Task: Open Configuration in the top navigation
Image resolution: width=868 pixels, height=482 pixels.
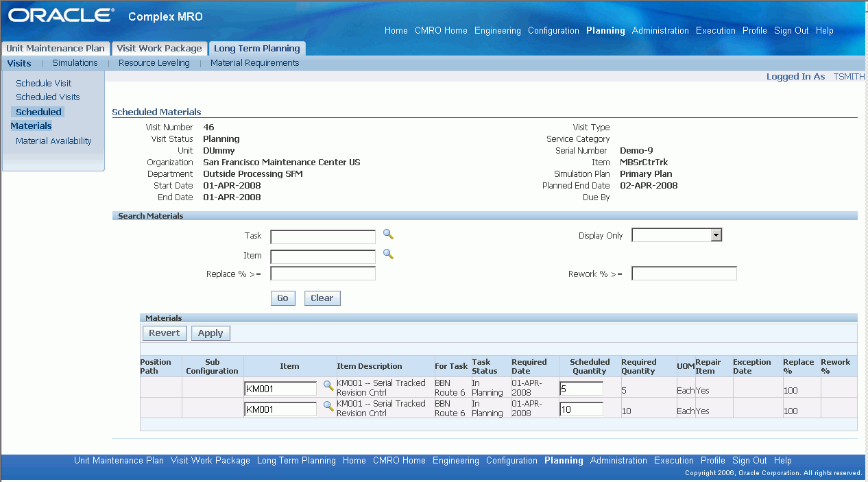Action: (x=553, y=31)
